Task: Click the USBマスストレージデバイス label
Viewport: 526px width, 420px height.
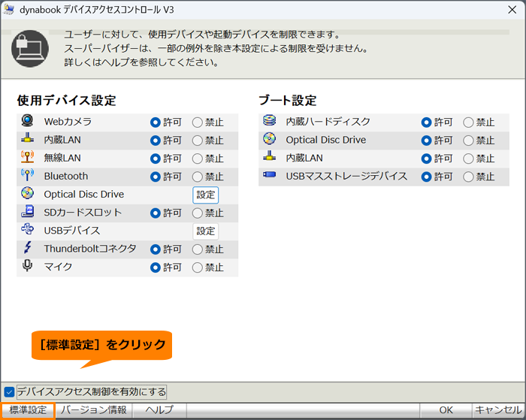Action: [346, 176]
